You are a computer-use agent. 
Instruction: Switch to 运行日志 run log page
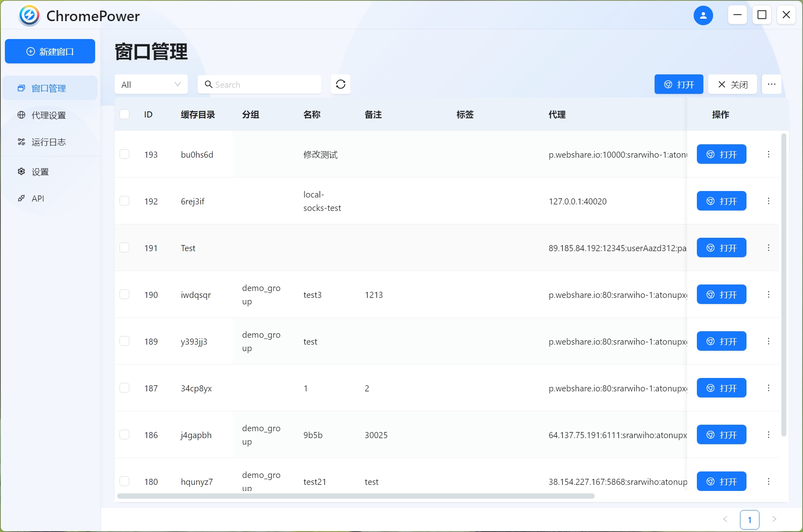point(49,142)
